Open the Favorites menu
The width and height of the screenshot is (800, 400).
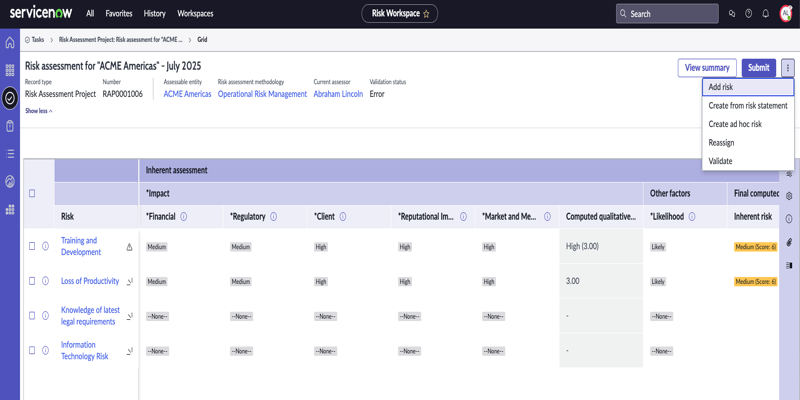tap(119, 14)
